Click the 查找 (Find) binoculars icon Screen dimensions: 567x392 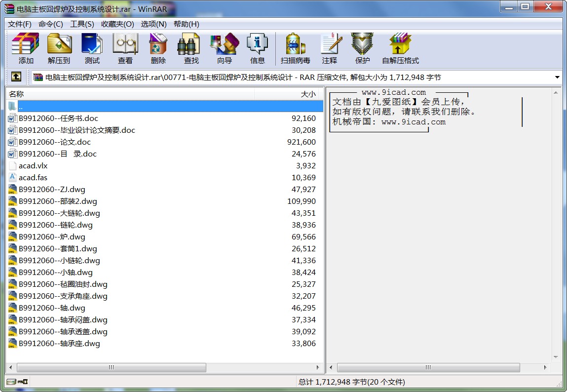[x=189, y=44]
